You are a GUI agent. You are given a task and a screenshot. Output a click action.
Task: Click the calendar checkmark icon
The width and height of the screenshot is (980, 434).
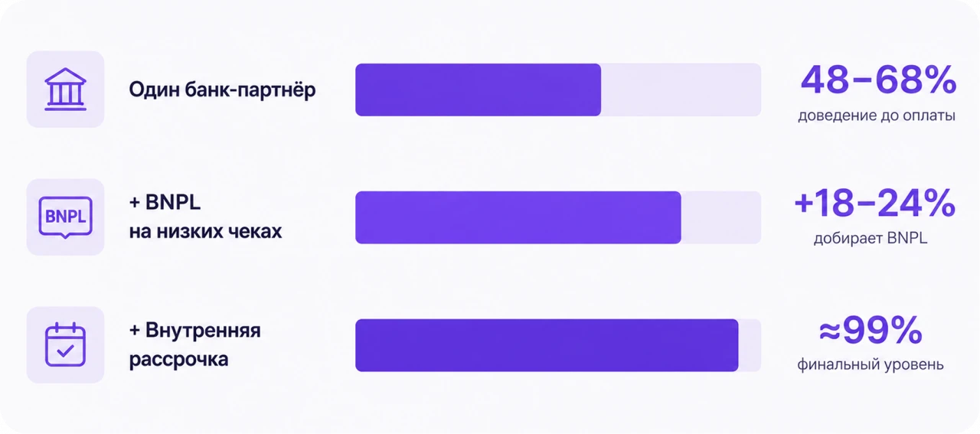(x=65, y=344)
